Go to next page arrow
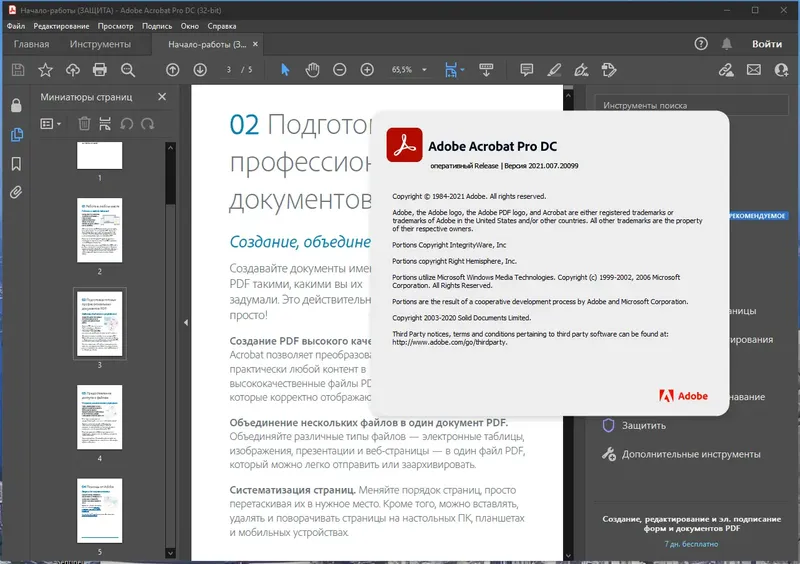The image size is (800, 564). (200, 70)
